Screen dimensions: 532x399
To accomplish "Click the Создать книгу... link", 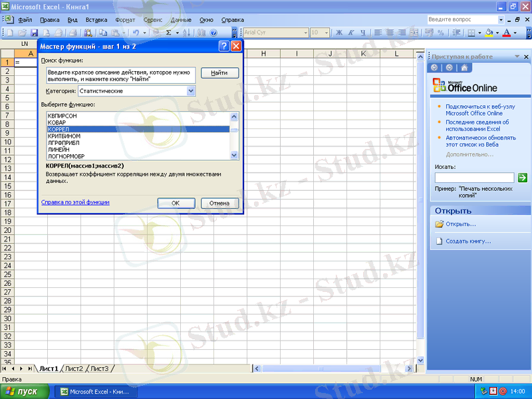I will 468,241.
